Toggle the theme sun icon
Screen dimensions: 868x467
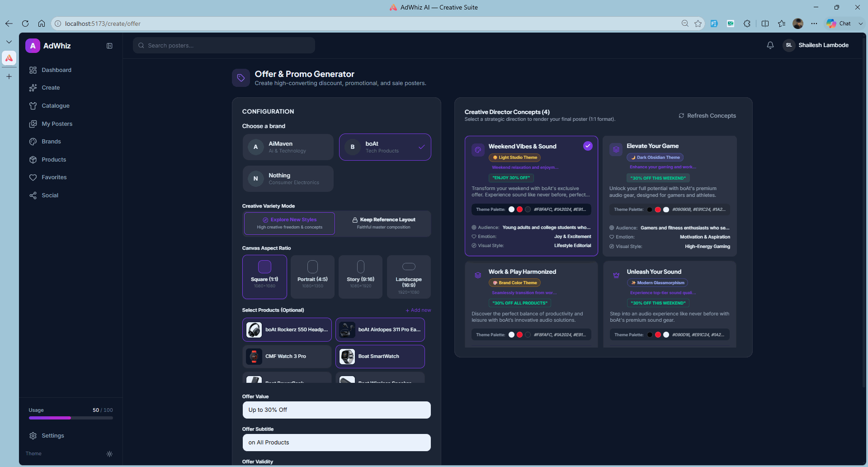109,454
